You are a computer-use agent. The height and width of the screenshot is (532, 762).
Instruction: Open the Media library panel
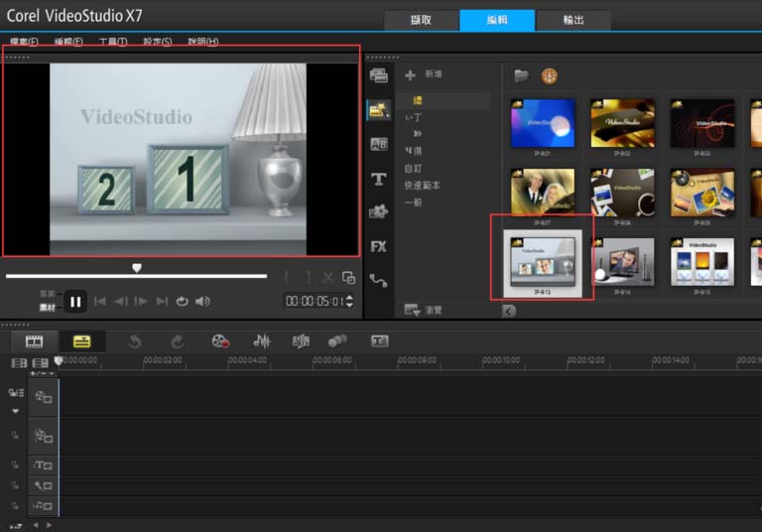pyautogui.click(x=379, y=75)
